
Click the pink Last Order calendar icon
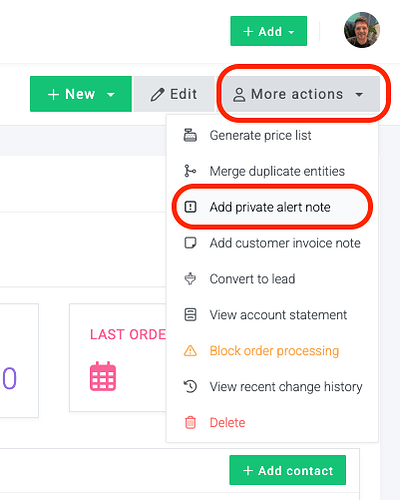click(103, 376)
